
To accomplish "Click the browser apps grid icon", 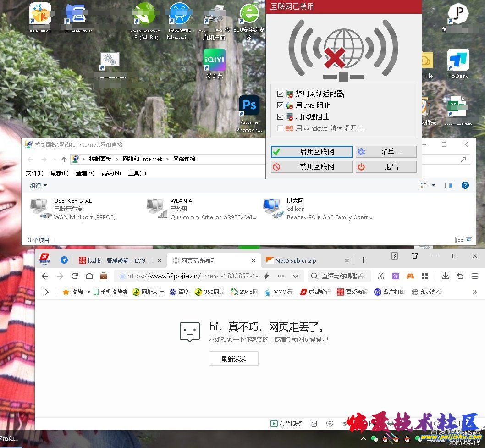I will [x=425, y=276].
